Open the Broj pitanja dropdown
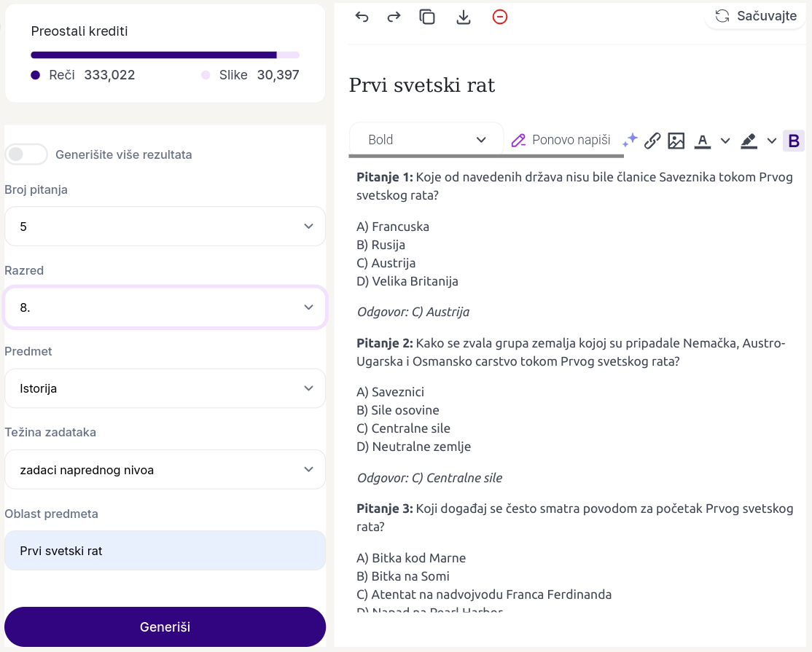 coord(165,227)
